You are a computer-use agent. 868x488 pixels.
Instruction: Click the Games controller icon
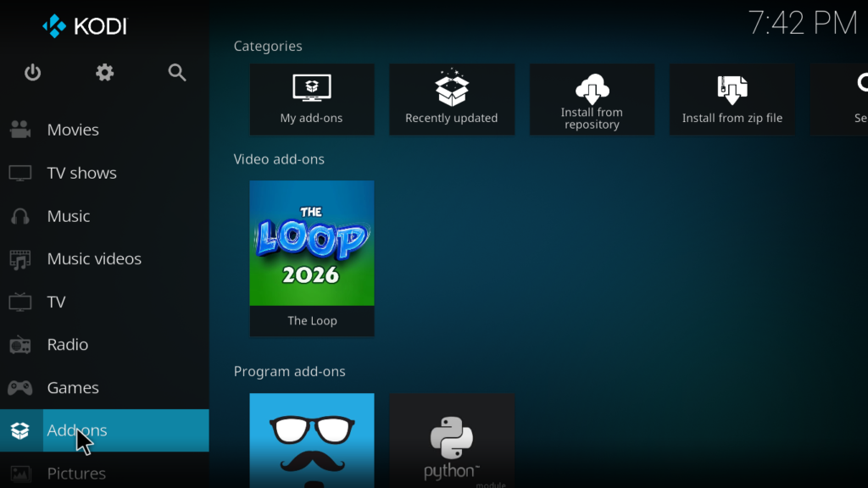point(20,388)
